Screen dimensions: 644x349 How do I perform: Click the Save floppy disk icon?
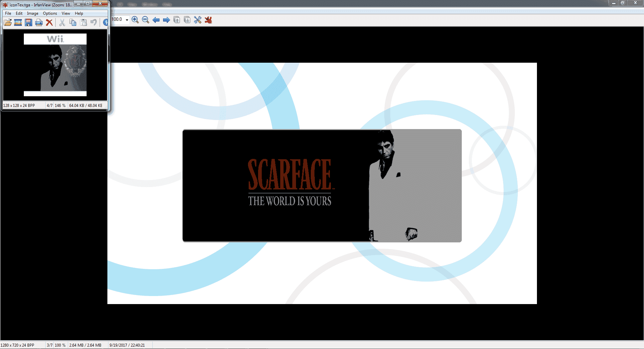pos(29,22)
